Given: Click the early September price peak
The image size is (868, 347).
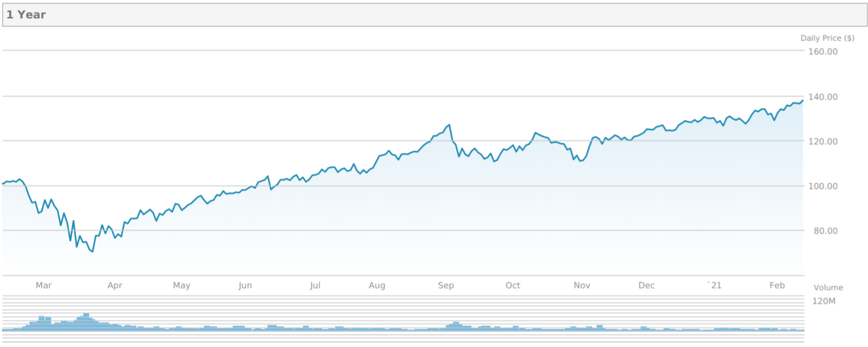Looking at the screenshot, I should 449,125.
